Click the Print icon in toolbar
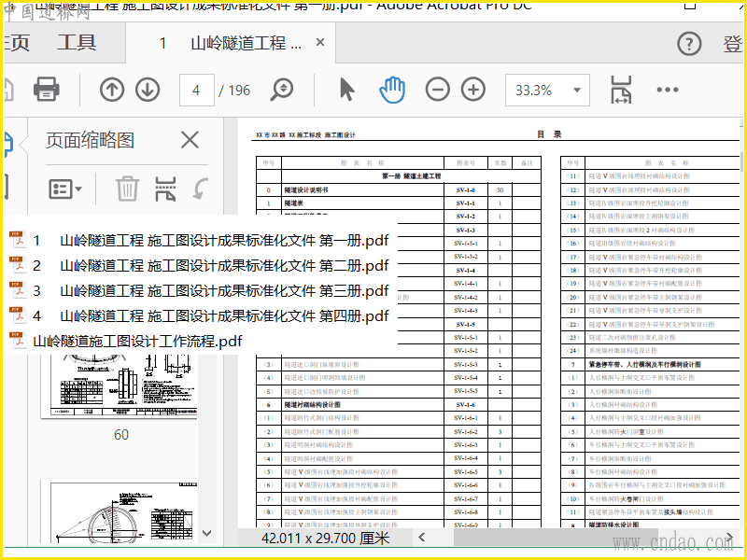Screen dimensions: 747x560 46,90
